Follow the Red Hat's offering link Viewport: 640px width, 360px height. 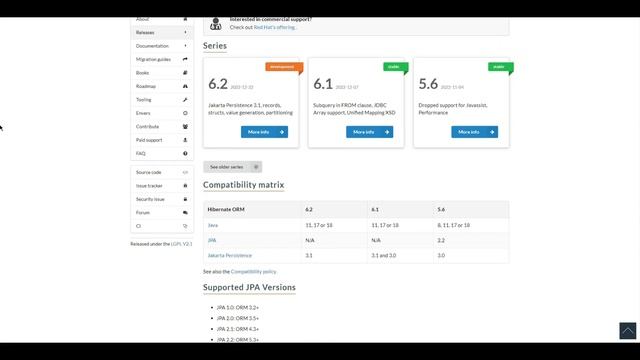click(x=276, y=27)
